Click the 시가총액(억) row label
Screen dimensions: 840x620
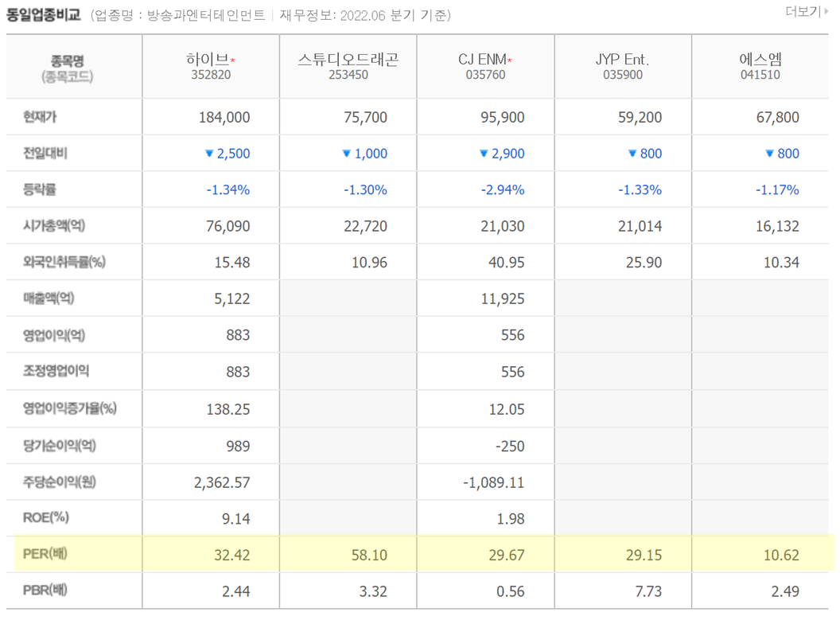tap(54, 225)
